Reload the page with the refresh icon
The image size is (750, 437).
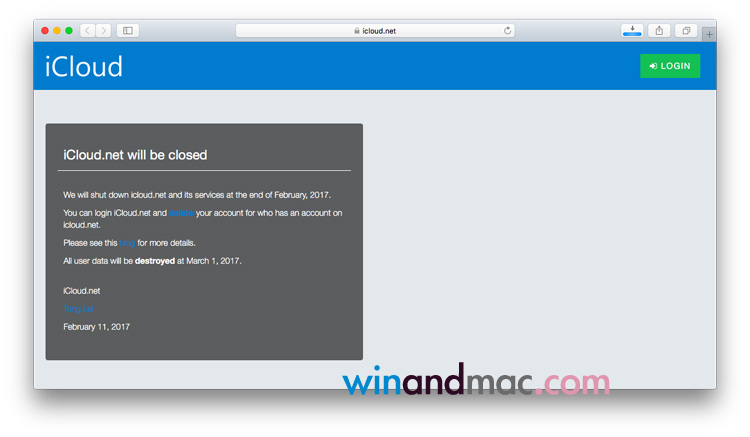click(x=508, y=31)
